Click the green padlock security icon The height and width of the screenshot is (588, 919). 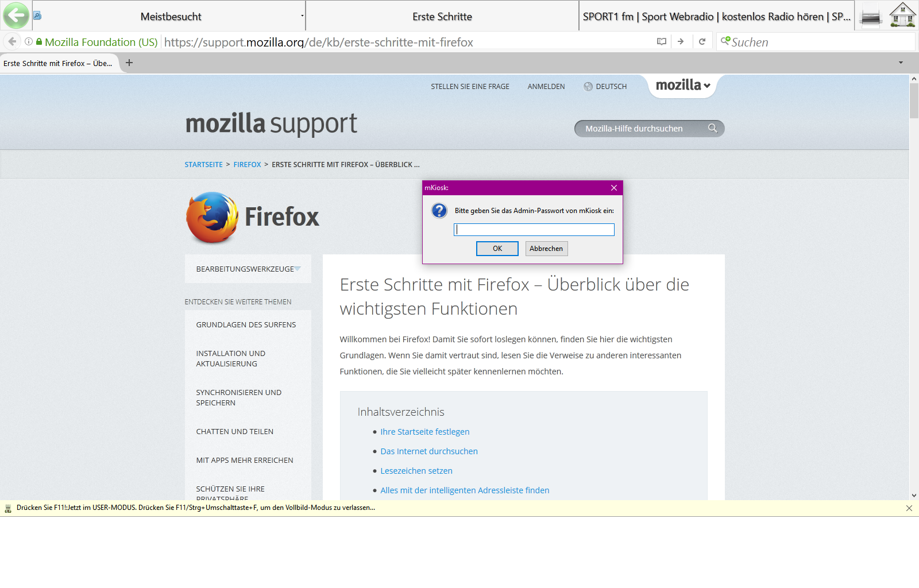(x=39, y=41)
